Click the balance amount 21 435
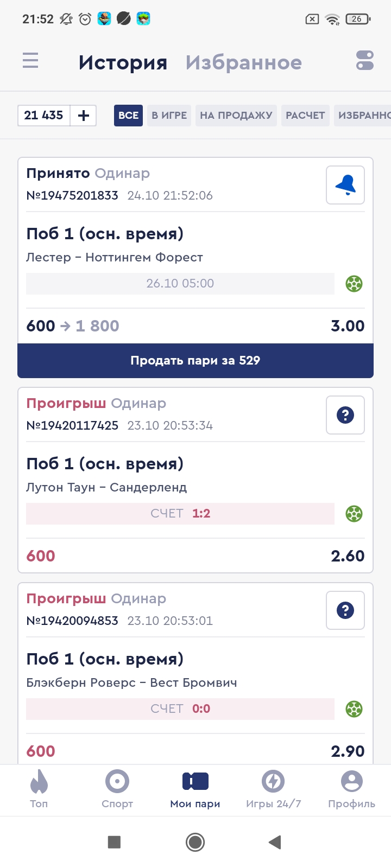Screen dimensions: 391x868 click(x=44, y=116)
